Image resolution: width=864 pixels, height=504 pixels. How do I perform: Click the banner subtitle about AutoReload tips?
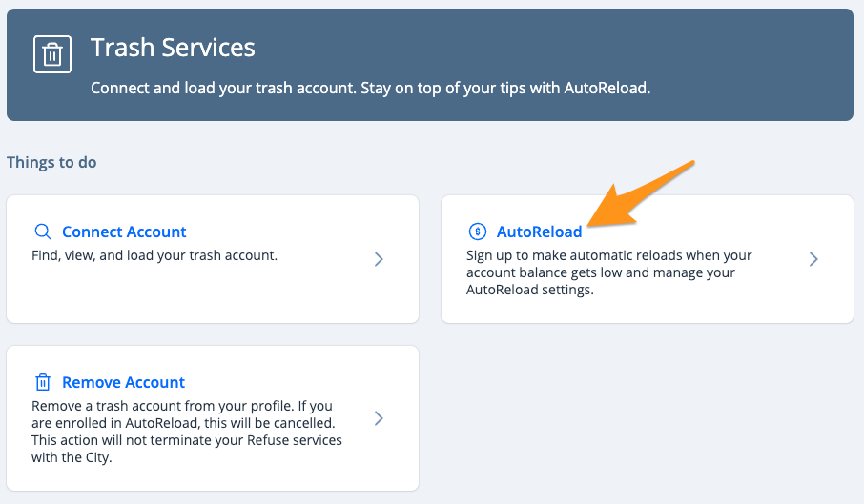(370, 88)
